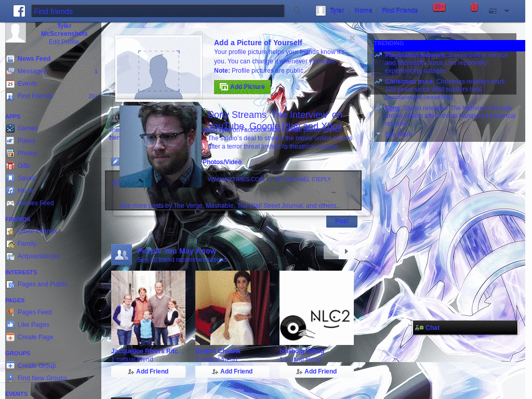
Task: Select the Photos/Video composer tab
Action: click(222, 162)
